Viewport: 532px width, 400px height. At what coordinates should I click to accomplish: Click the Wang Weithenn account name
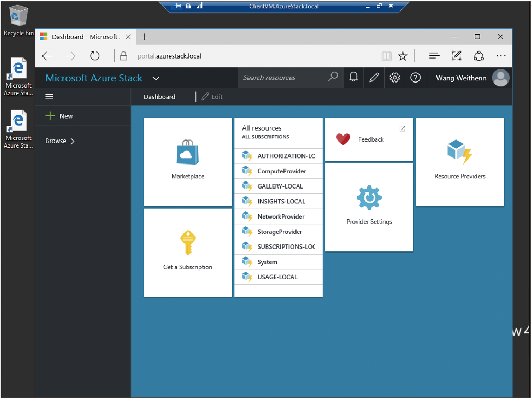tap(461, 78)
